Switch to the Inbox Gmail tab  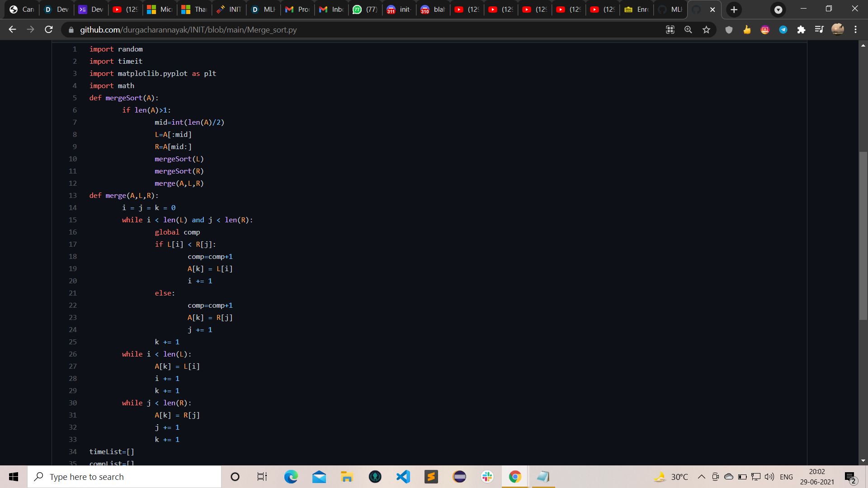[x=331, y=9]
